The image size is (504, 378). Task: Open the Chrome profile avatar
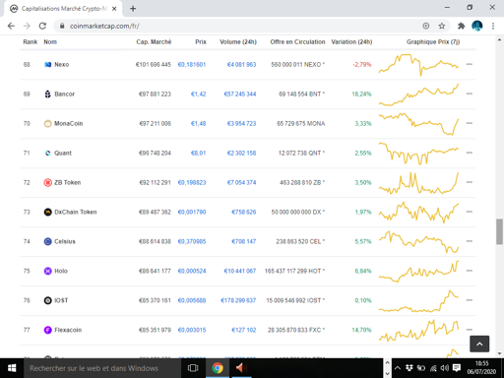pos(477,26)
